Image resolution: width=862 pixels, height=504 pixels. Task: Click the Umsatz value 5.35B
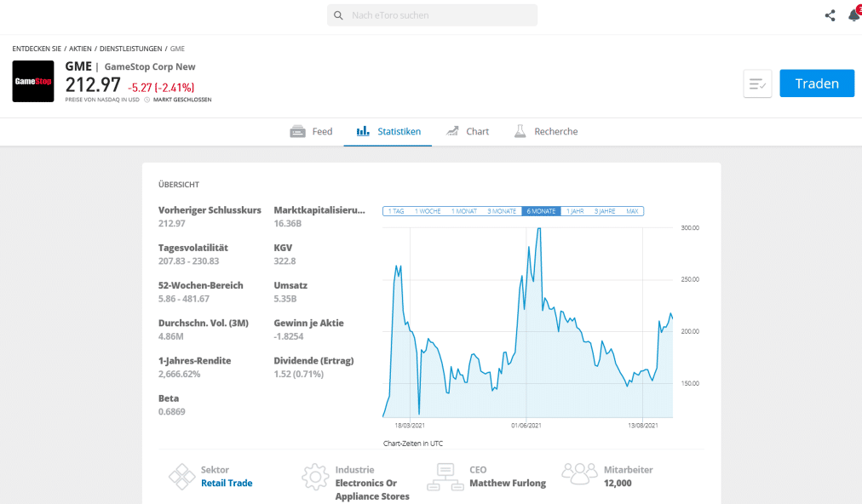point(285,299)
